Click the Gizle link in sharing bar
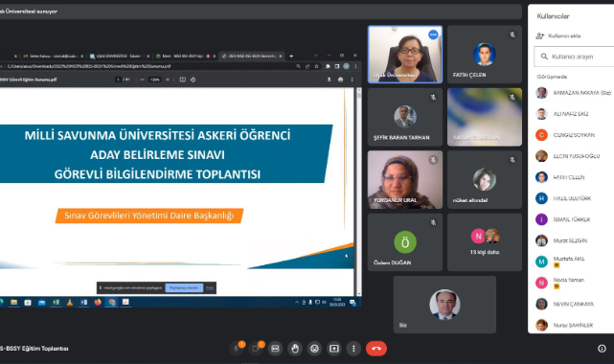 (x=210, y=287)
